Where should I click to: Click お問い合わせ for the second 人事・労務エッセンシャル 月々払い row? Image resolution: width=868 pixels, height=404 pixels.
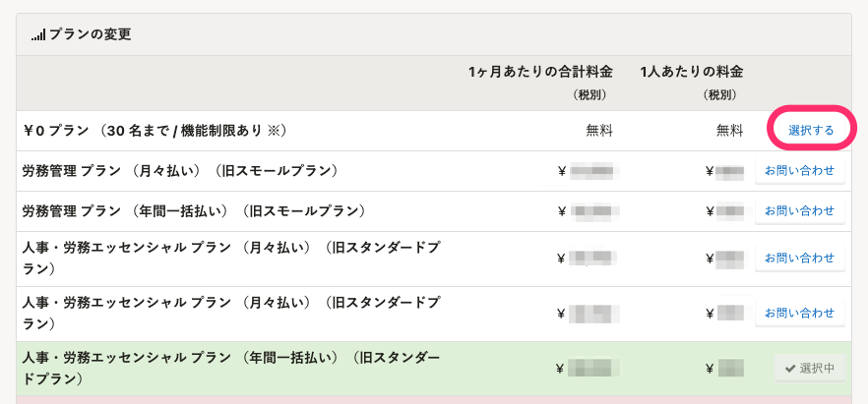(800, 314)
